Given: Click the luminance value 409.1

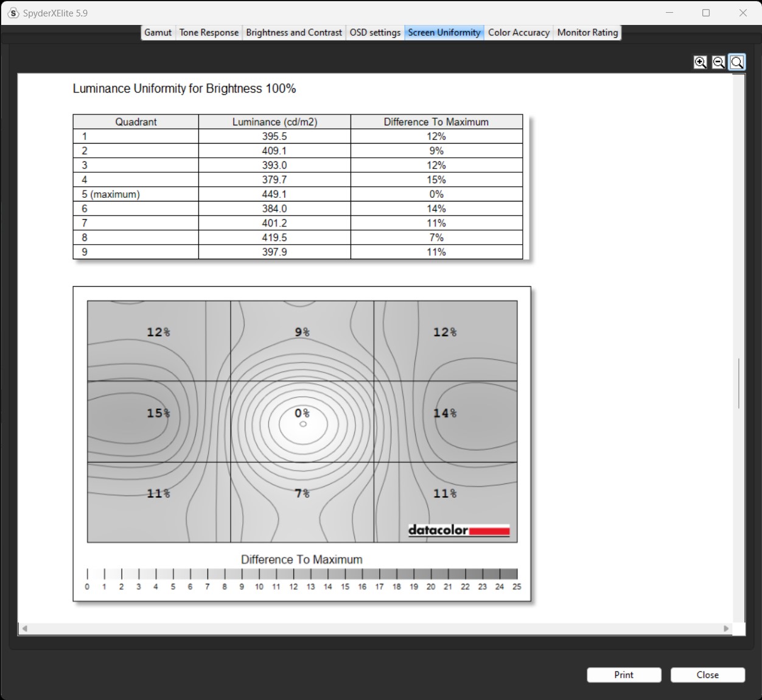Looking at the screenshot, I should (274, 151).
